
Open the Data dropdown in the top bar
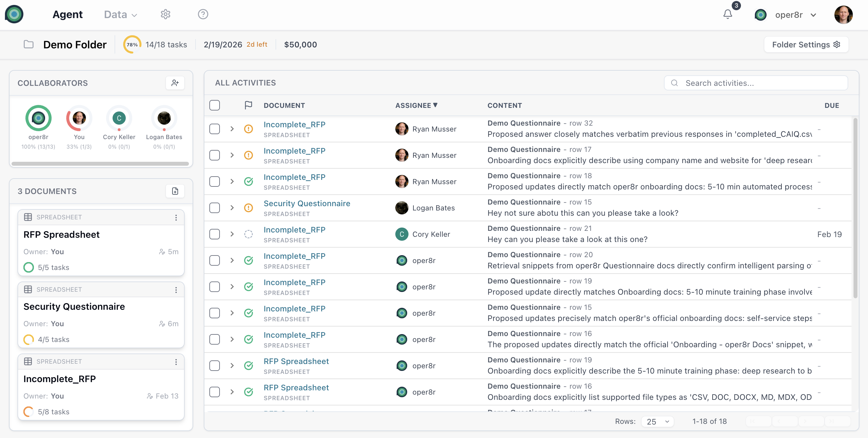(120, 14)
